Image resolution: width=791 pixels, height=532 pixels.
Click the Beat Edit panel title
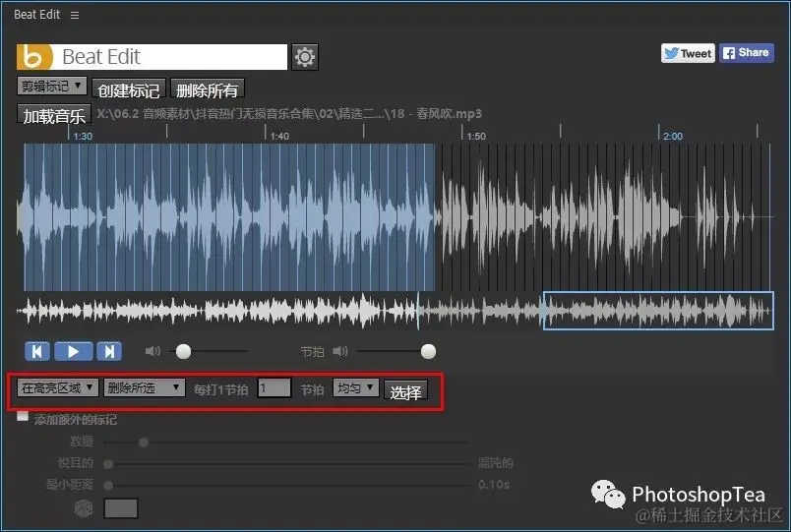tap(36, 15)
